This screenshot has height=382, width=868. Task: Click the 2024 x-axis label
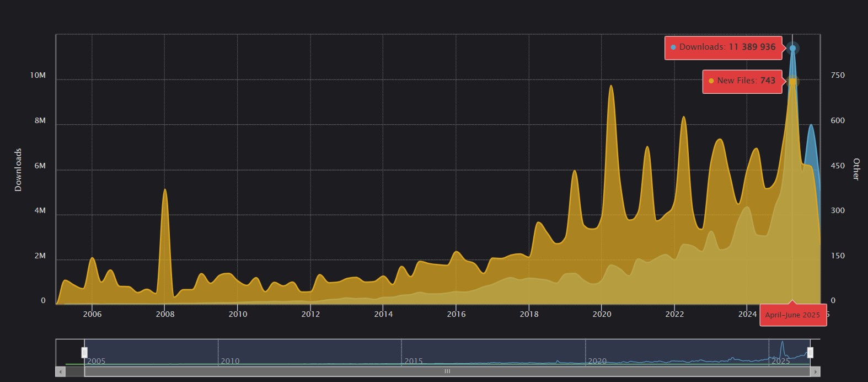747,314
